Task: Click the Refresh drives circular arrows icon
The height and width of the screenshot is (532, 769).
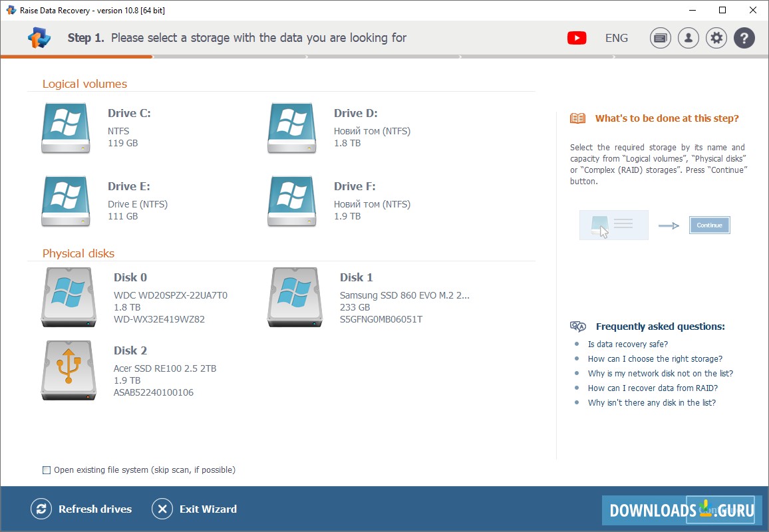Action: [x=41, y=509]
